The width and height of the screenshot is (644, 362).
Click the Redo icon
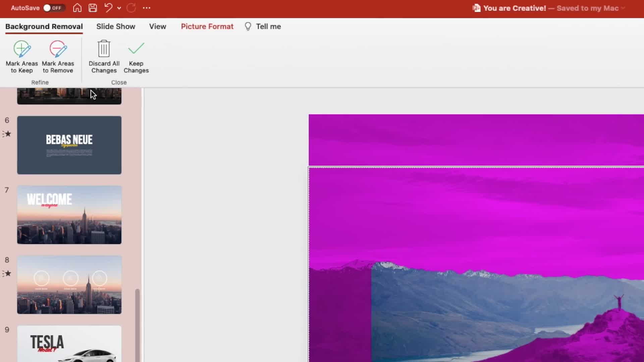point(131,8)
